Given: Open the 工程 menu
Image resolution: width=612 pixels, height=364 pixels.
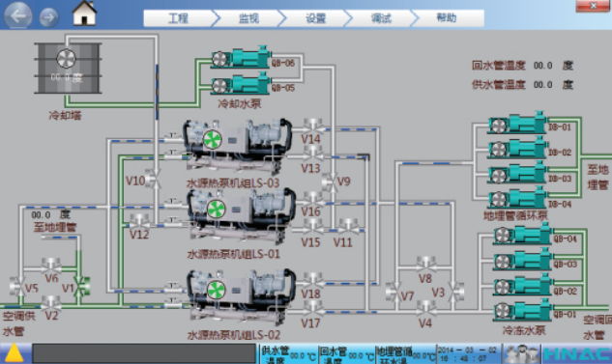Looking at the screenshot, I should pyautogui.click(x=178, y=18).
